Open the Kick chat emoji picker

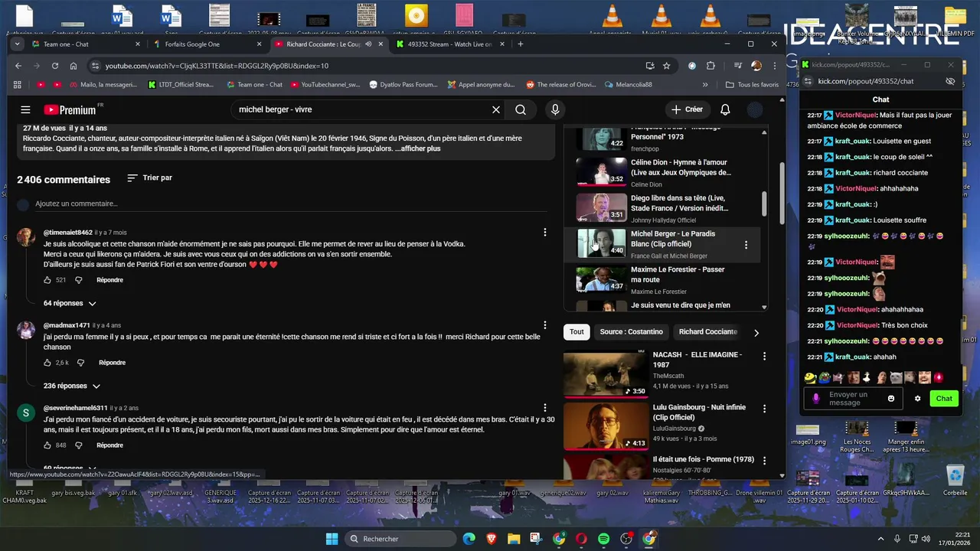891,399
